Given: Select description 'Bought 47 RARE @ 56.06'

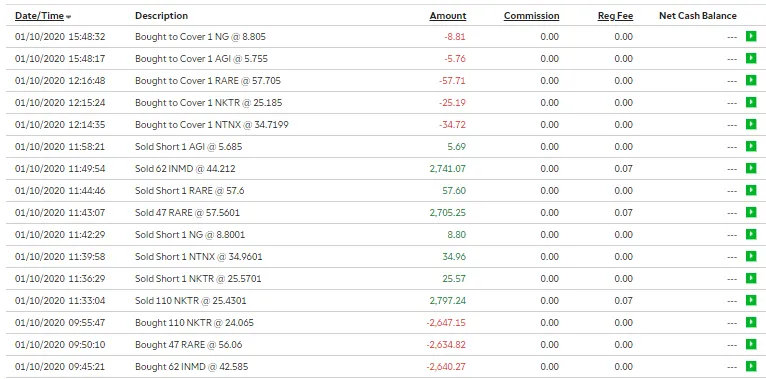Looking at the screenshot, I should point(189,344).
